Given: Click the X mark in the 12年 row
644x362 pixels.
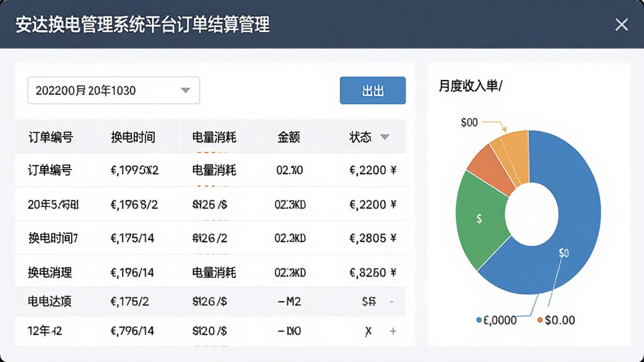Looking at the screenshot, I should [x=369, y=331].
